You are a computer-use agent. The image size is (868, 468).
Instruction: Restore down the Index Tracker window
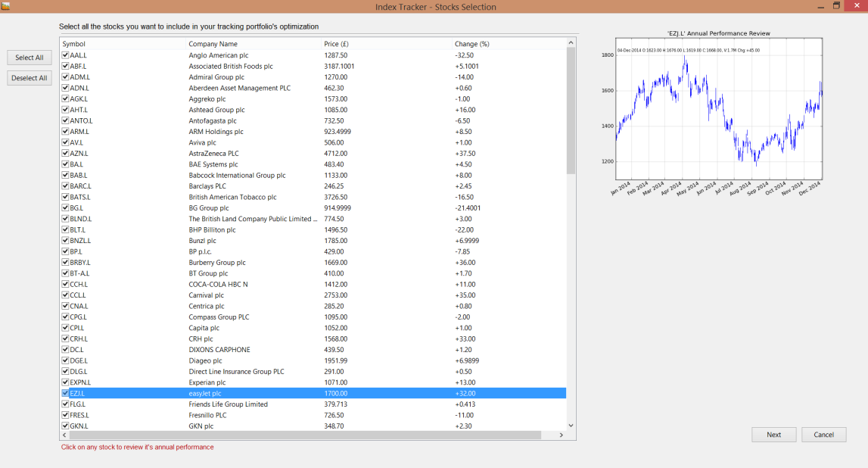click(x=836, y=6)
